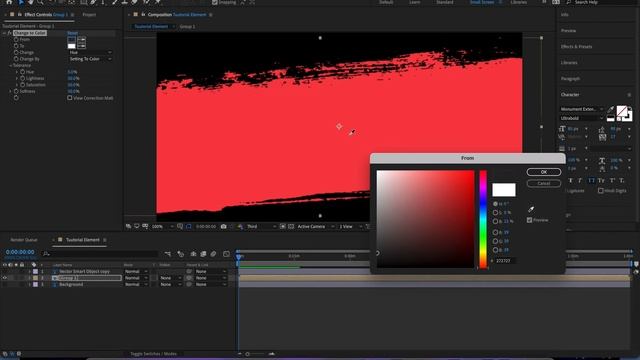Click the all caps TT icon

(591, 180)
